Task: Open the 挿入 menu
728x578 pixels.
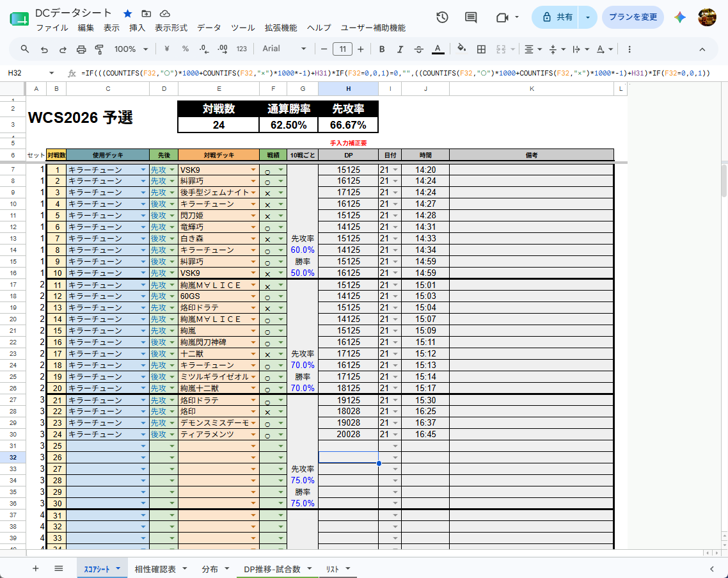Action: point(137,28)
